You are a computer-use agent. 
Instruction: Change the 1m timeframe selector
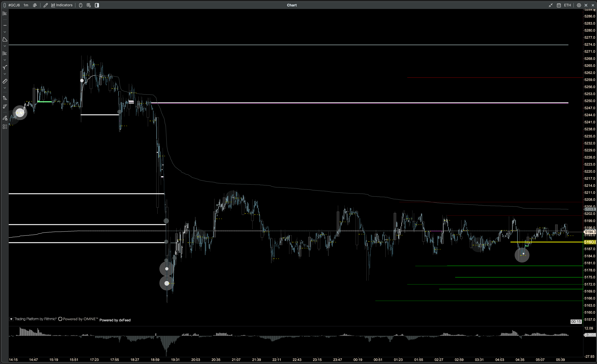[x=26, y=5]
